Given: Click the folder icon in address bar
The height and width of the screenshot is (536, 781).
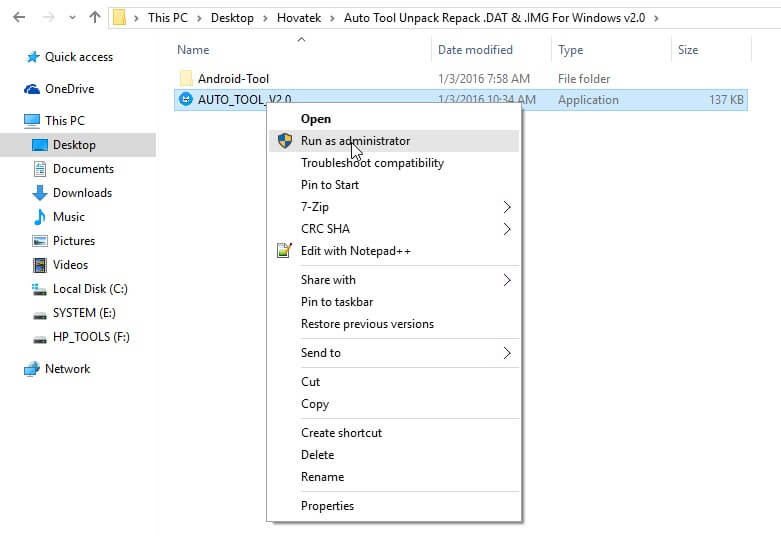Looking at the screenshot, I should pyautogui.click(x=119, y=17).
